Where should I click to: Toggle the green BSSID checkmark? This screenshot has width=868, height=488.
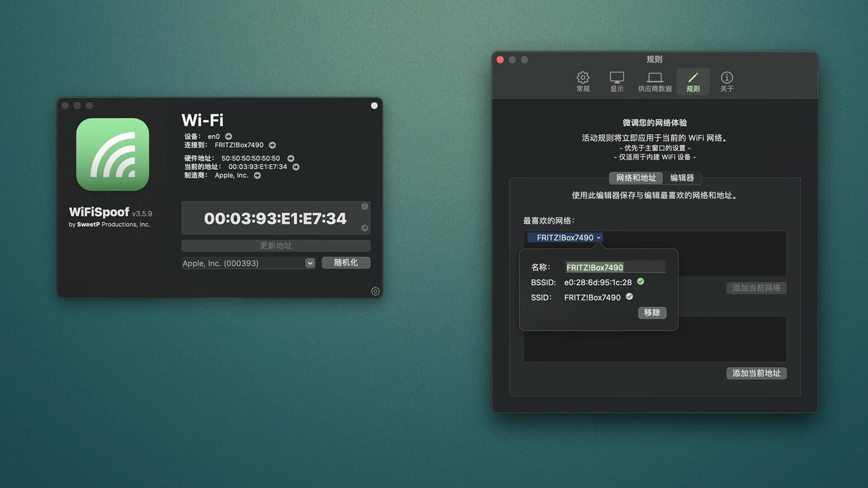641,281
